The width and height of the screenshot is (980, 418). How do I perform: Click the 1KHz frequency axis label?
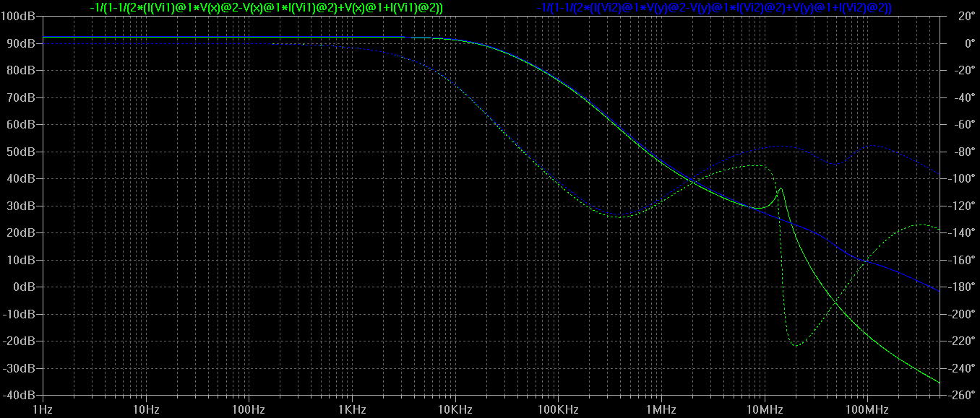352,409
